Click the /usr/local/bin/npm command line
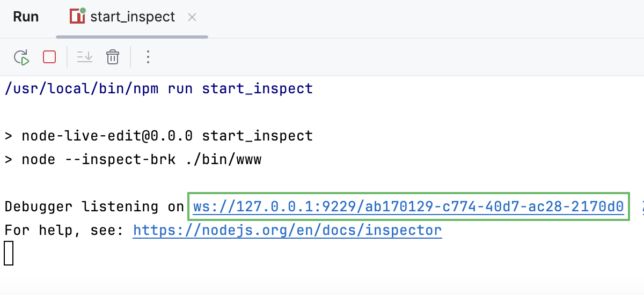 (x=158, y=88)
